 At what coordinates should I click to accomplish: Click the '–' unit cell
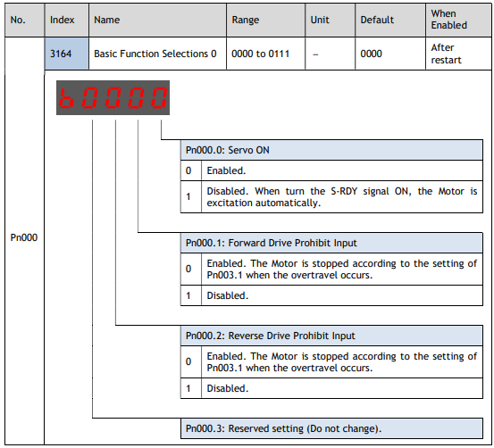click(x=330, y=54)
